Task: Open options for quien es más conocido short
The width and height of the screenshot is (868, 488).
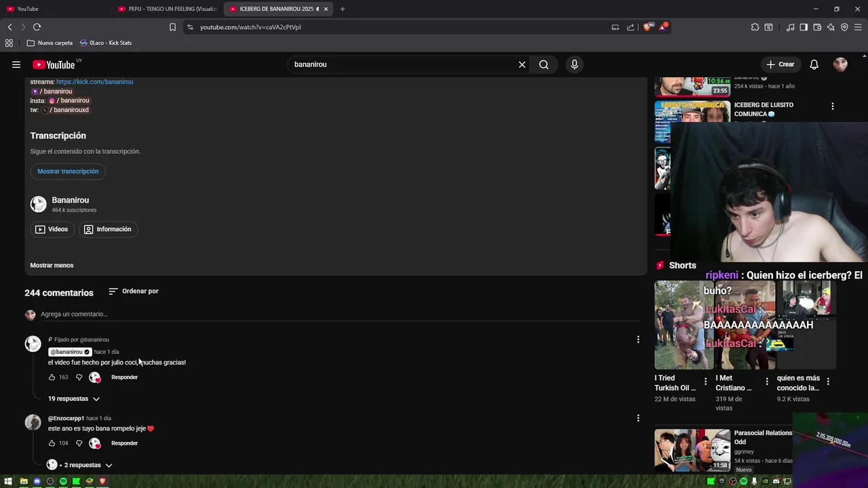Action: 828,382
